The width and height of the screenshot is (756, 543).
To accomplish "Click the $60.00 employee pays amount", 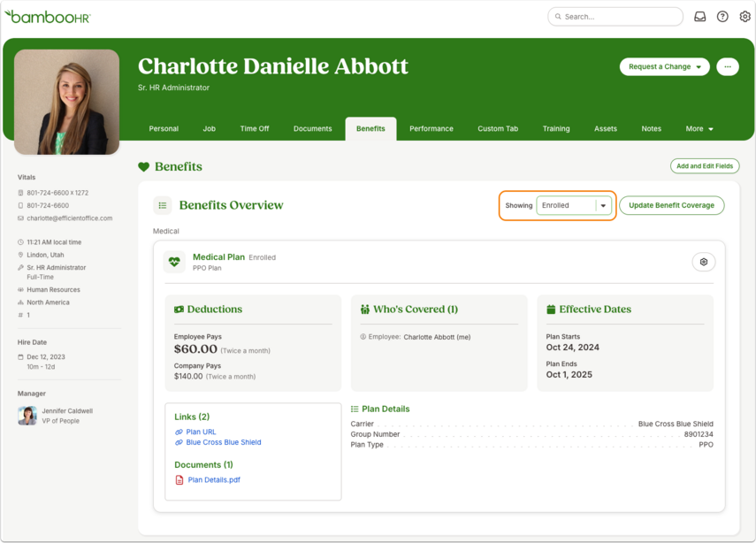I will click(195, 348).
